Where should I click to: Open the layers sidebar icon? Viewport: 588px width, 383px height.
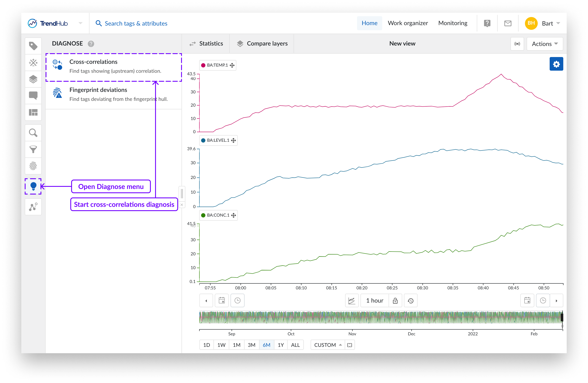(33, 79)
